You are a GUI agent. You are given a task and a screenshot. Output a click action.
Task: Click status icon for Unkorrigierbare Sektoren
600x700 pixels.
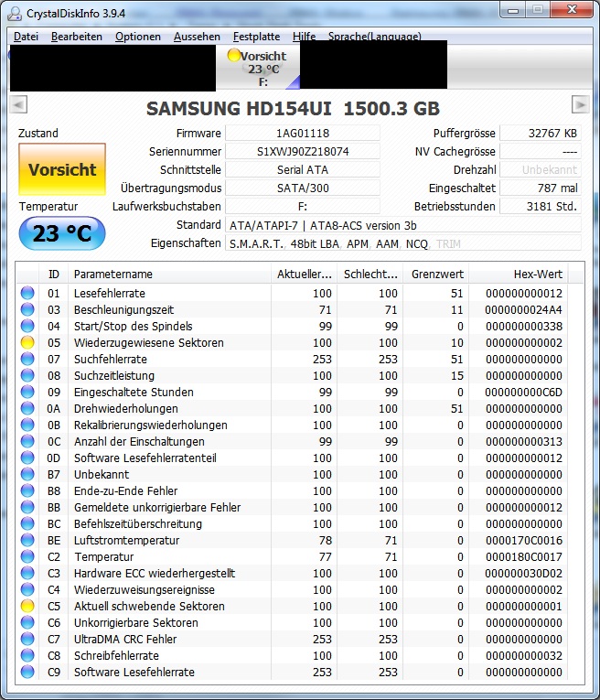click(x=27, y=622)
